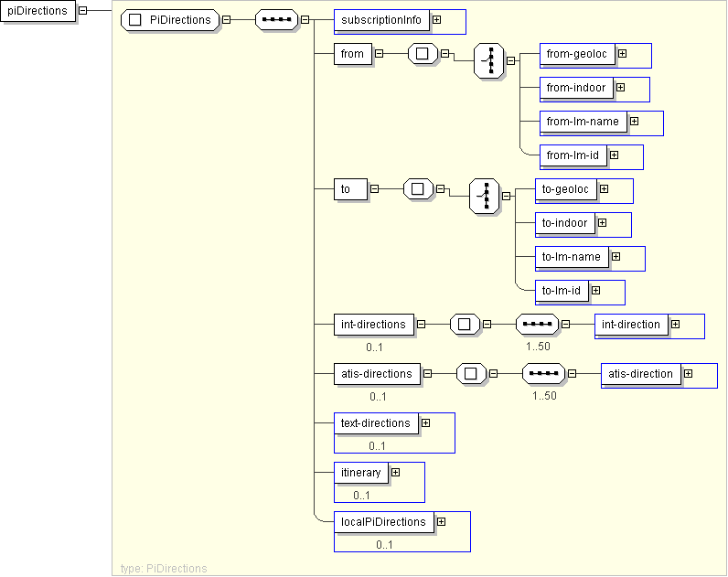The width and height of the screenshot is (728, 577).
Task: Click the complex type octagon after atis-directions
Action: coord(470,373)
